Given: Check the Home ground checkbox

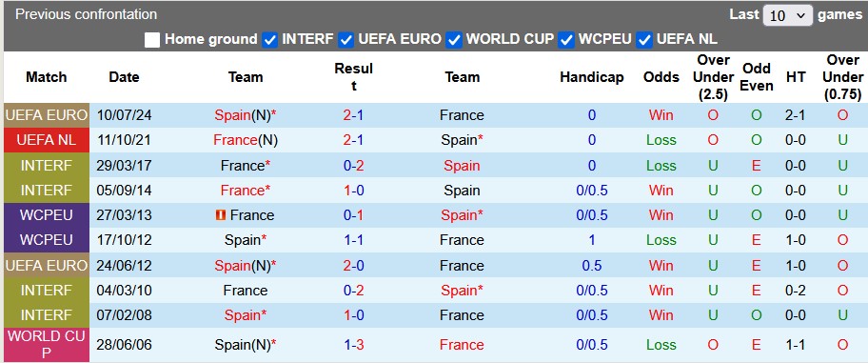Looking at the screenshot, I should click(x=151, y=39).
